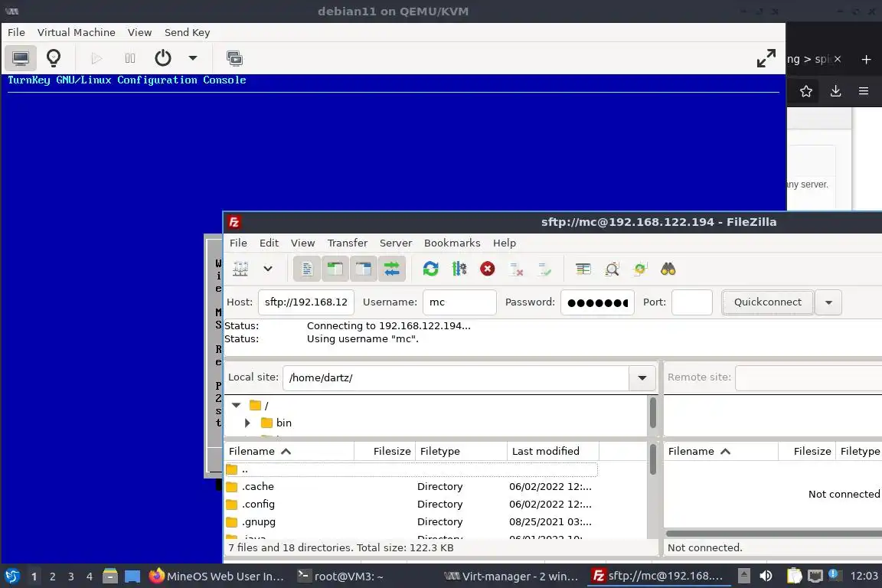Open Quickconnect history dropdown
Viewport: 882px width, 588px height.
828,302
